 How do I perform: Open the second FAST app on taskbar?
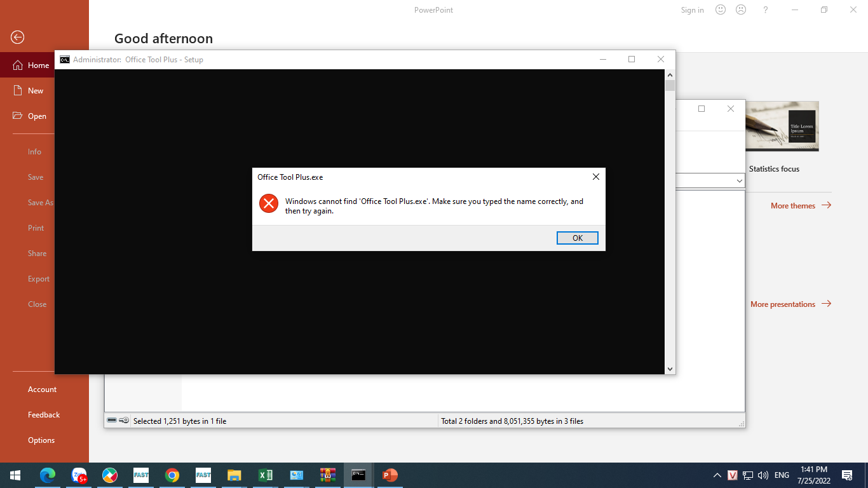click(x=203, y=475)
